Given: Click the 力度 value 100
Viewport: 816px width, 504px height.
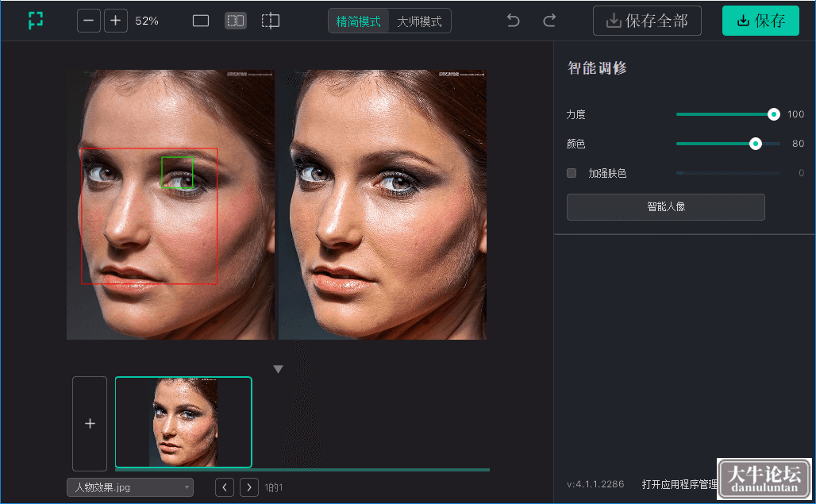Looking at the screenshot, I should click(795, 114).
